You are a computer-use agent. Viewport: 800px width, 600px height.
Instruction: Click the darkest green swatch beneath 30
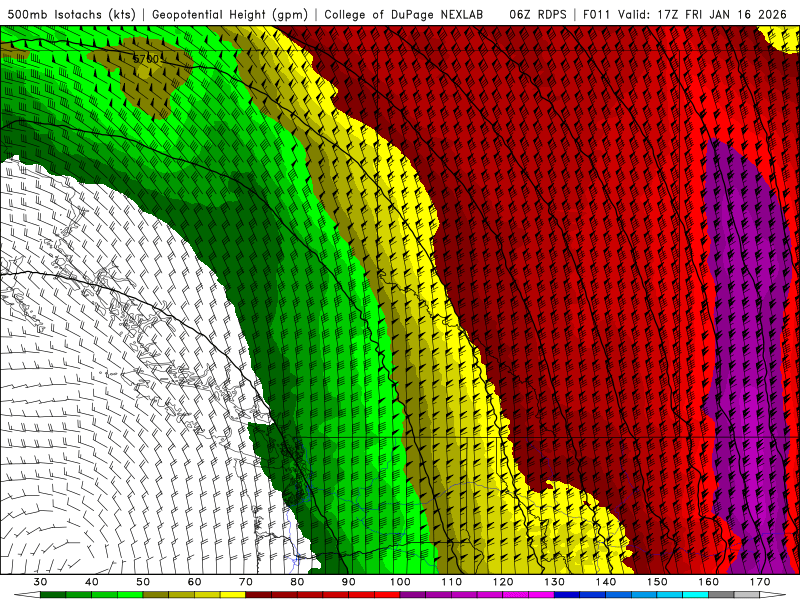(x=53, y=595)
